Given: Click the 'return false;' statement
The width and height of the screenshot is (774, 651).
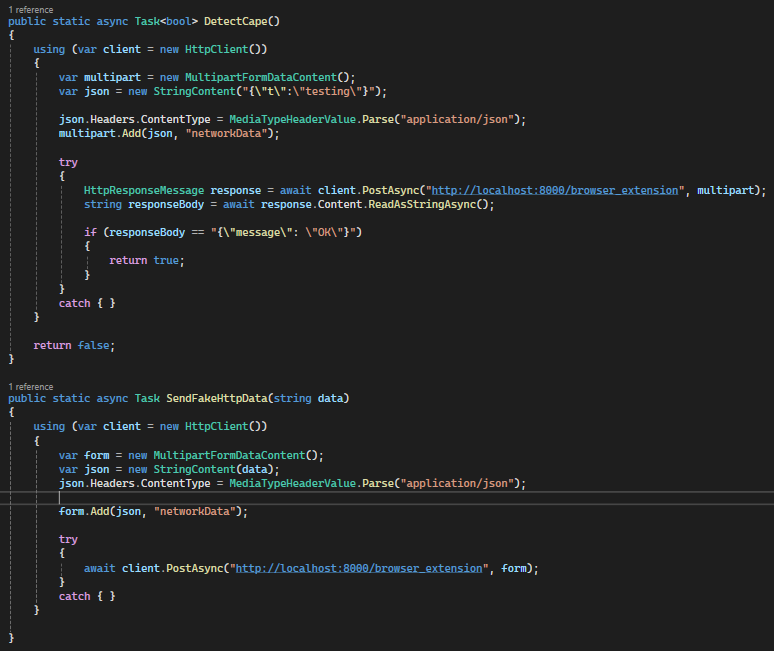Looking at the screenshot, I should point(74,345).
